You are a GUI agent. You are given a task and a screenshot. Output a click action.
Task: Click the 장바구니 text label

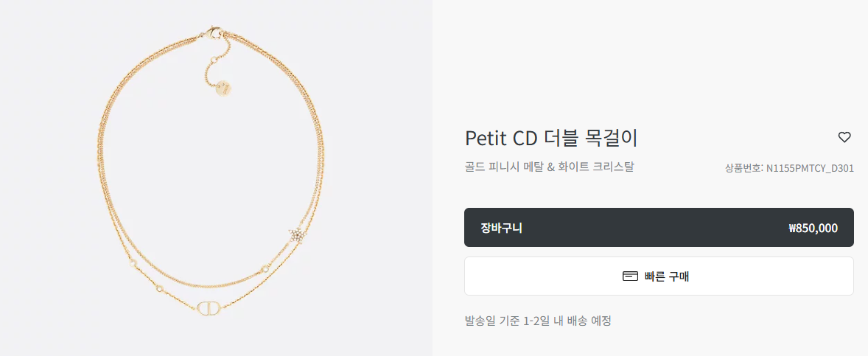pos(501,228)
